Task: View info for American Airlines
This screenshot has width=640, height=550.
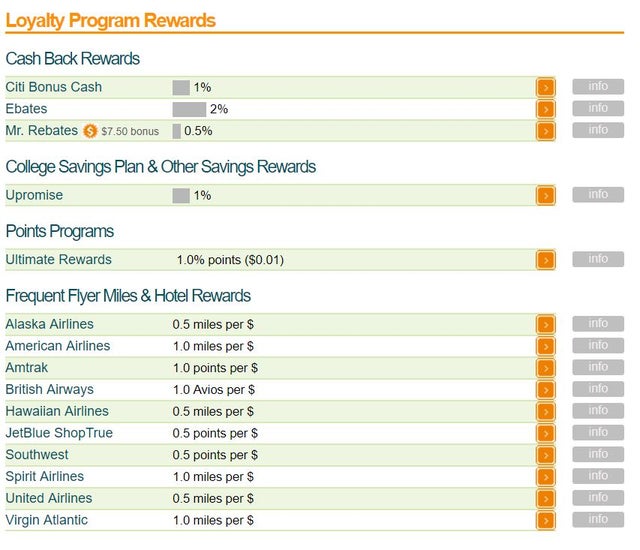Action: click(598, 346)
